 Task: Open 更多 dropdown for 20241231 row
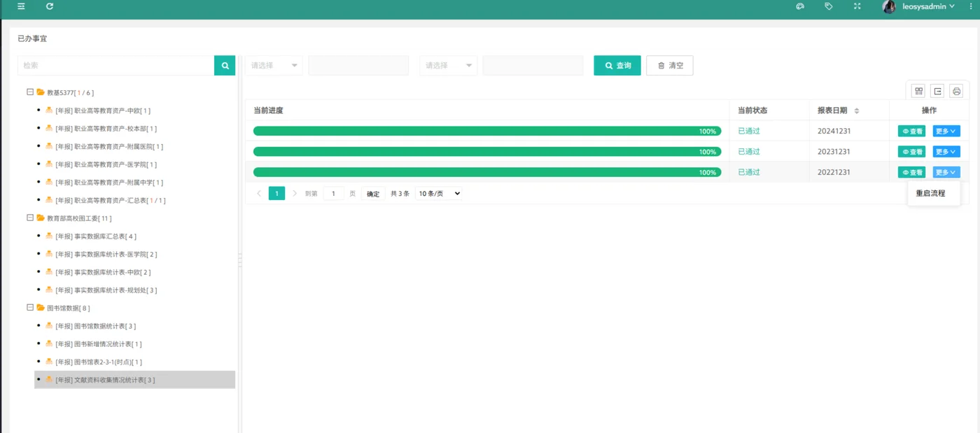tap(946, 132)
